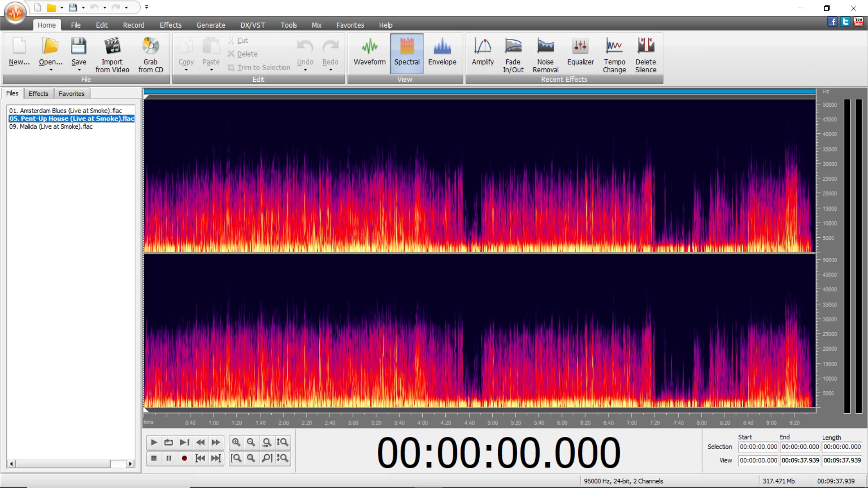This screenshot has height=488, width=868.
Task: Expand the Open dropdown arrow
Action: [x=51, y=70]
